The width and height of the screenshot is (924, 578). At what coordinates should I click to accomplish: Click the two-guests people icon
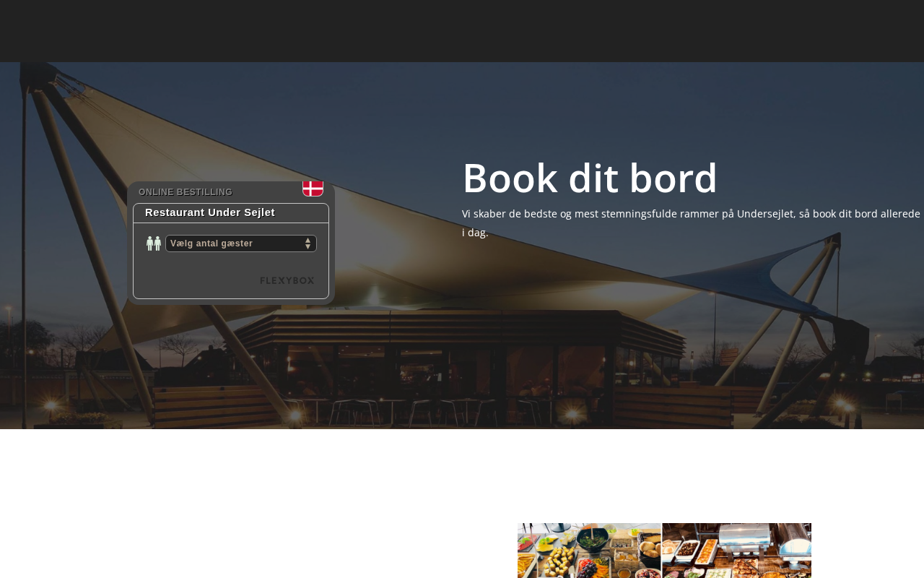click(154, 243)
